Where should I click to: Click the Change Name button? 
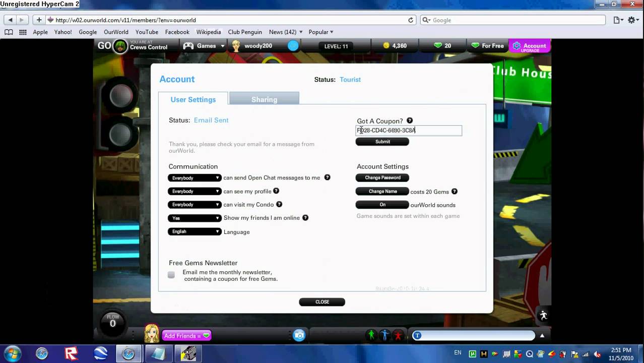pos(382,192)
